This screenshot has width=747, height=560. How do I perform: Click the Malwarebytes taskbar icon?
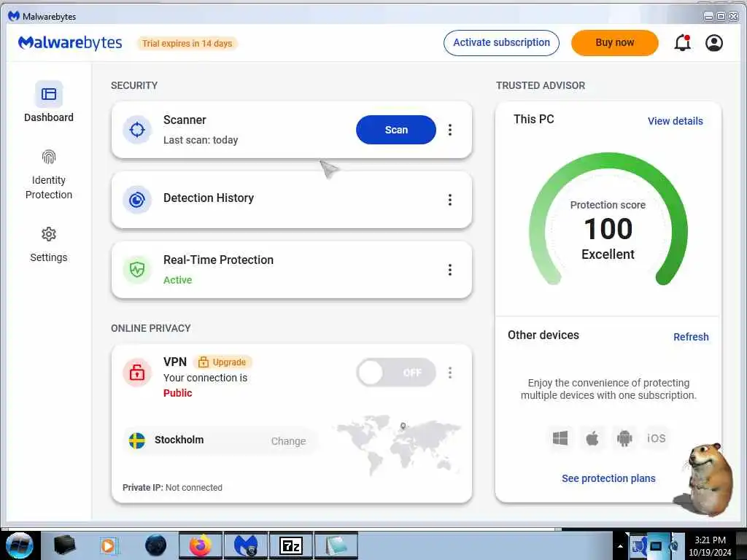pos(245,545)
